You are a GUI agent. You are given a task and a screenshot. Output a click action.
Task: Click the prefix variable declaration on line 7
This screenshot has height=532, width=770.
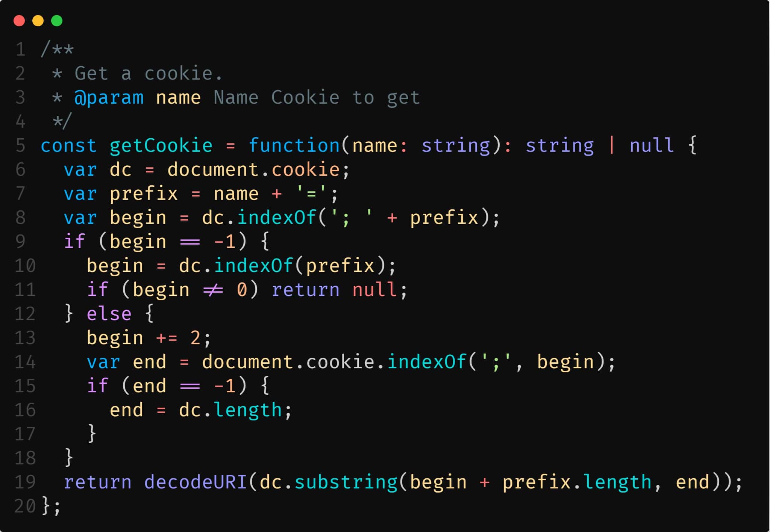click(x=144, y=194)
